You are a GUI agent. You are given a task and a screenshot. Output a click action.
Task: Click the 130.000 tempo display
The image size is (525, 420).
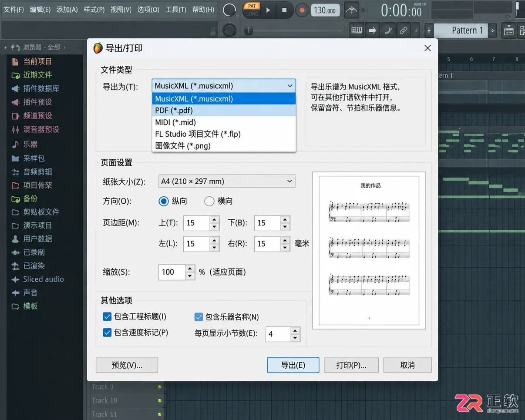[x=325, y=10]
